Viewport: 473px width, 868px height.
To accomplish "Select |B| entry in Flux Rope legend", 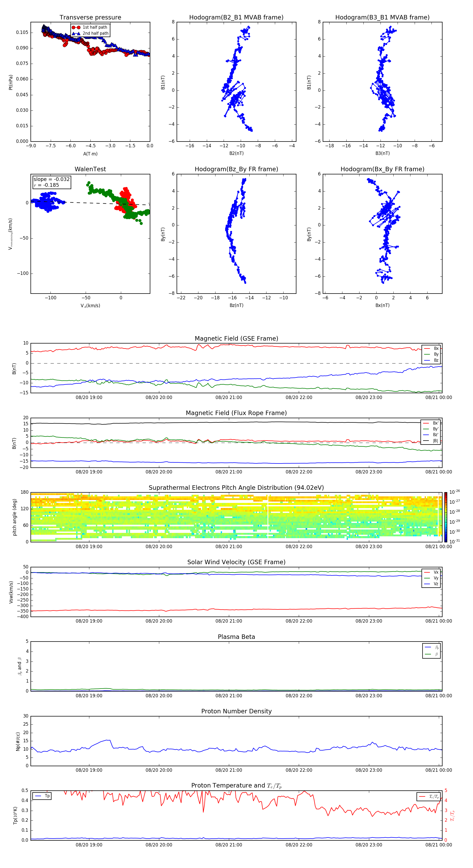I will (x=431, y=441).
